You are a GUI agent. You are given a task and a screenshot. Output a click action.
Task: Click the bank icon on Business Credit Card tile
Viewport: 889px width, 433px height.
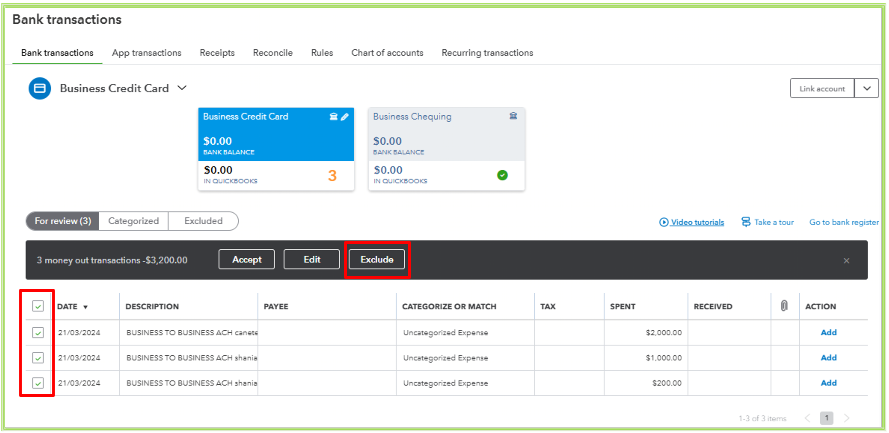(x=334, y=117)
